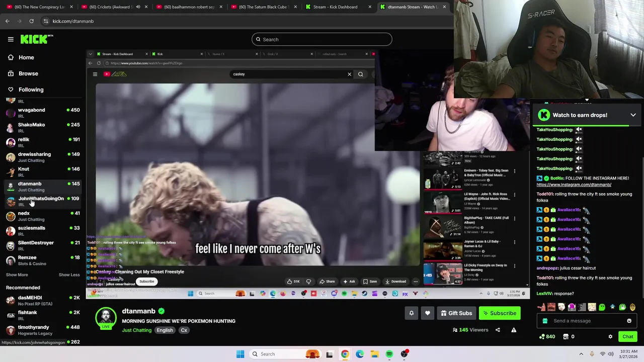Open File Explorer from the taskbar
This screenshot has width=644, height=362.
pyautogui.click(x=374, y=354)
